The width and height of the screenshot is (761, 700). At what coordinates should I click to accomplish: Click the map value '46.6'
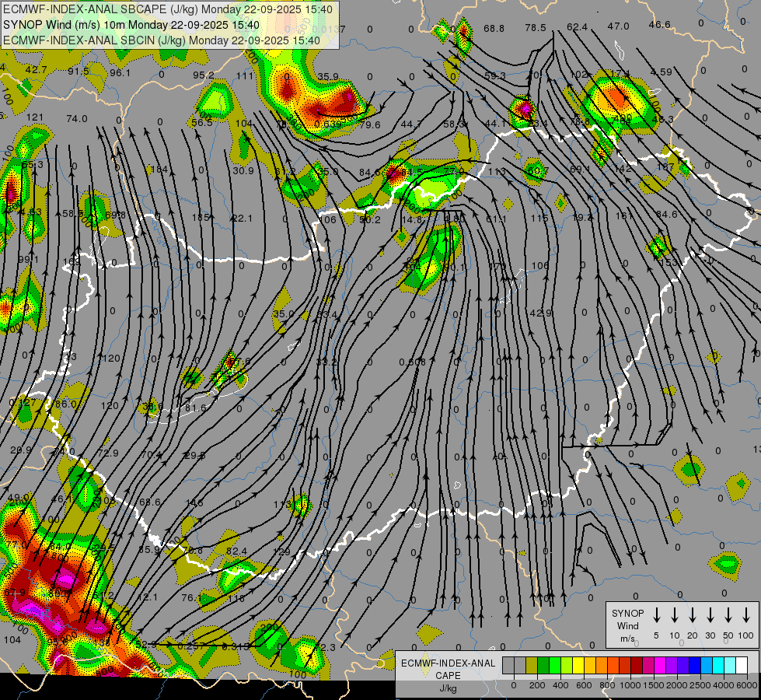pos(660,25)
